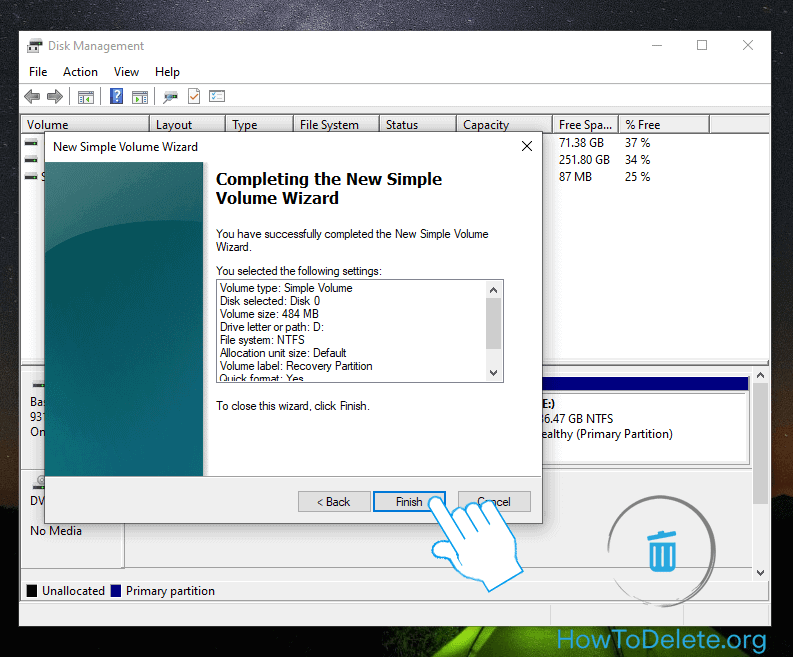793x657 pixels.
Task: Click the Back arrow toolbar icon
Action: [32, 97]
